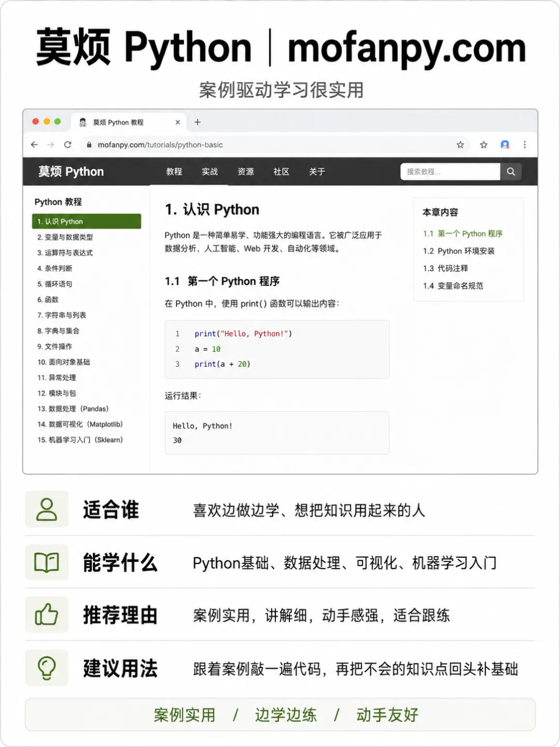Open chapter 7. 字符串与列表
The height and width of the screenshot is (747, 560).
[62, 315]
